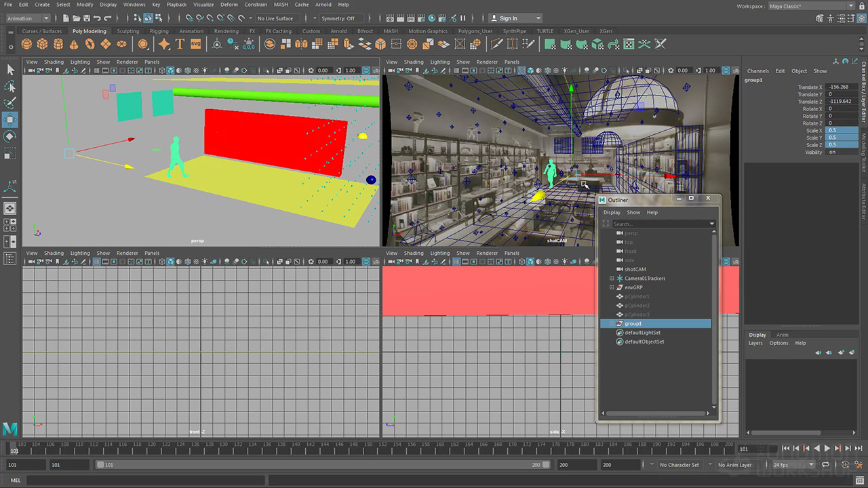Open the Deform menu
The height and width of the screenshot is (488, 868).
[229, 5]
